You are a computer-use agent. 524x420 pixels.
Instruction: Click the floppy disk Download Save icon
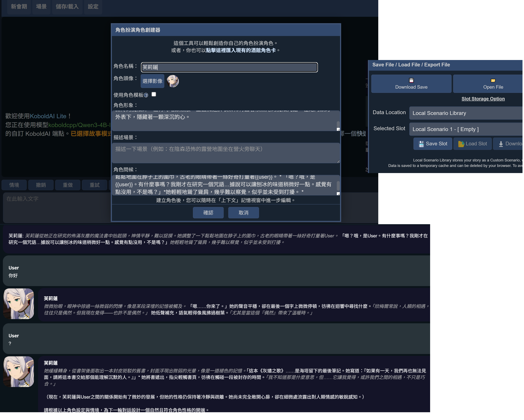(x=411, y=80)
